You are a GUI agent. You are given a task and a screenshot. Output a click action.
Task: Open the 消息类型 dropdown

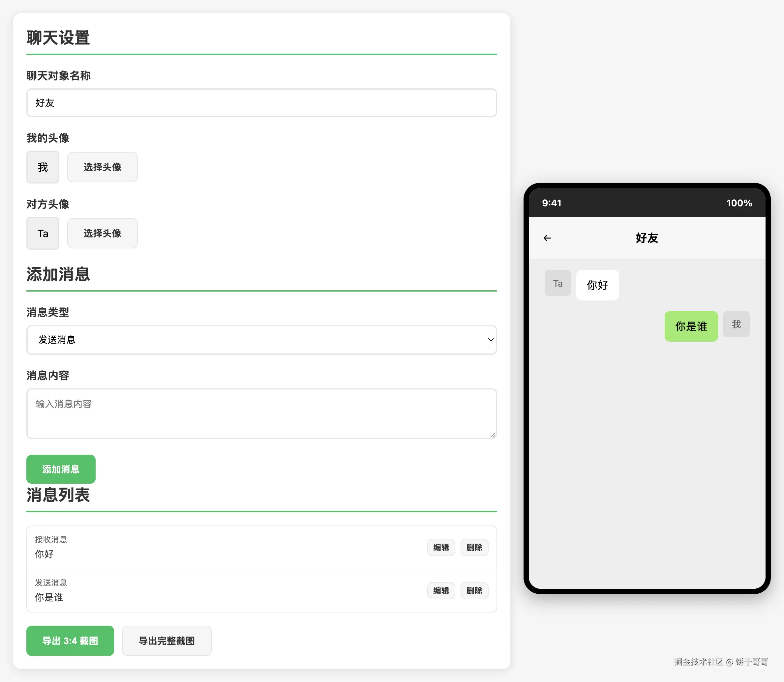(x=261, y=339)
